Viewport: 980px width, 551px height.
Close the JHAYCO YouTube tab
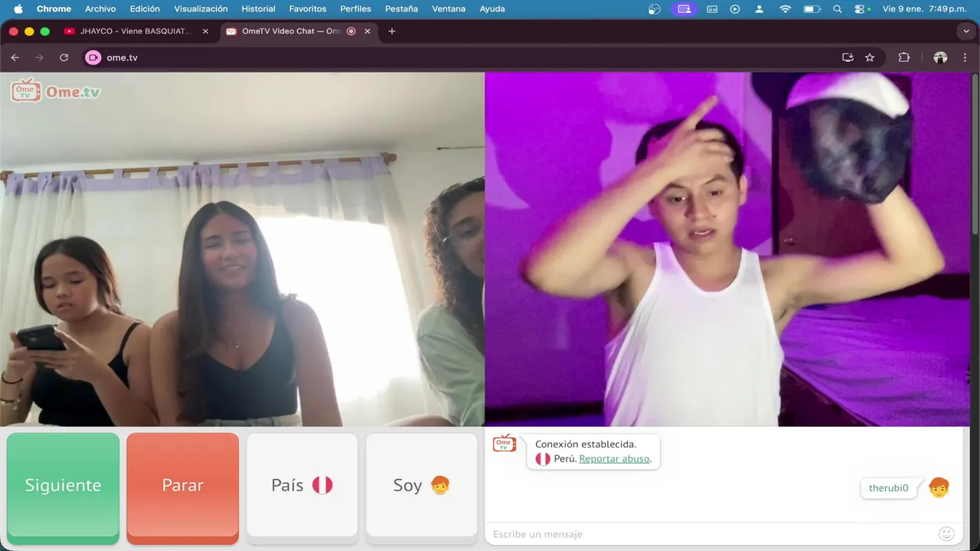205,31
